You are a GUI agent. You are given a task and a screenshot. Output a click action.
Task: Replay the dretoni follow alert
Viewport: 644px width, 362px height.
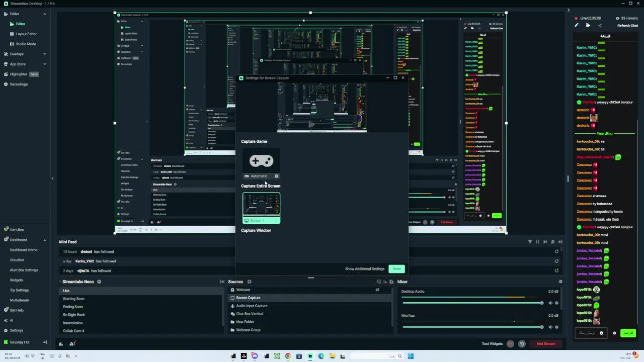click(556, 251)
